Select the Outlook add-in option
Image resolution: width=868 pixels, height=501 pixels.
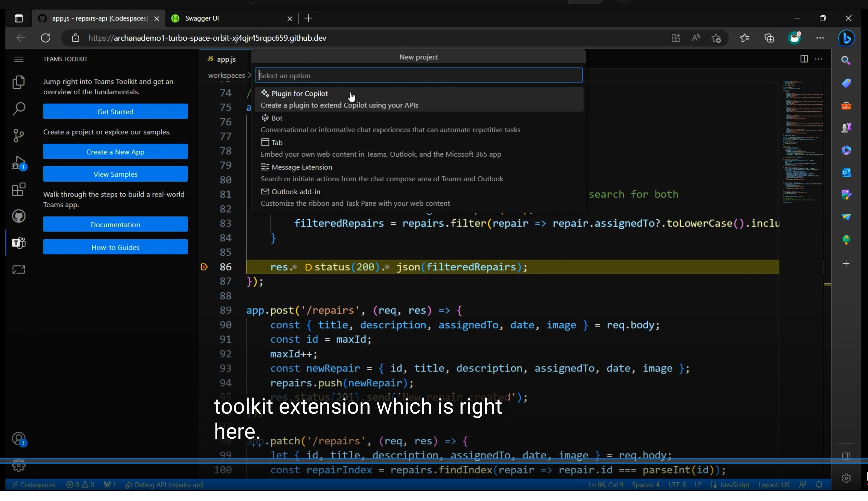pos(419,198)
